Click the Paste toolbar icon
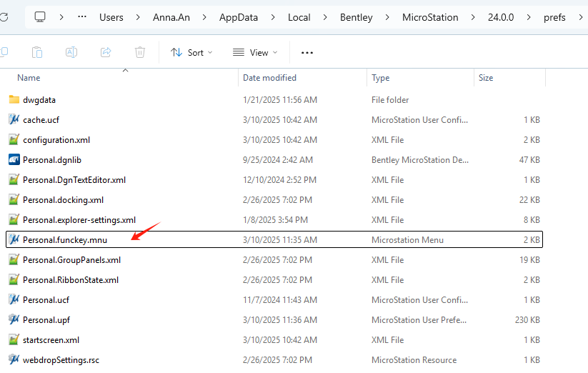 tap(36, 52)
